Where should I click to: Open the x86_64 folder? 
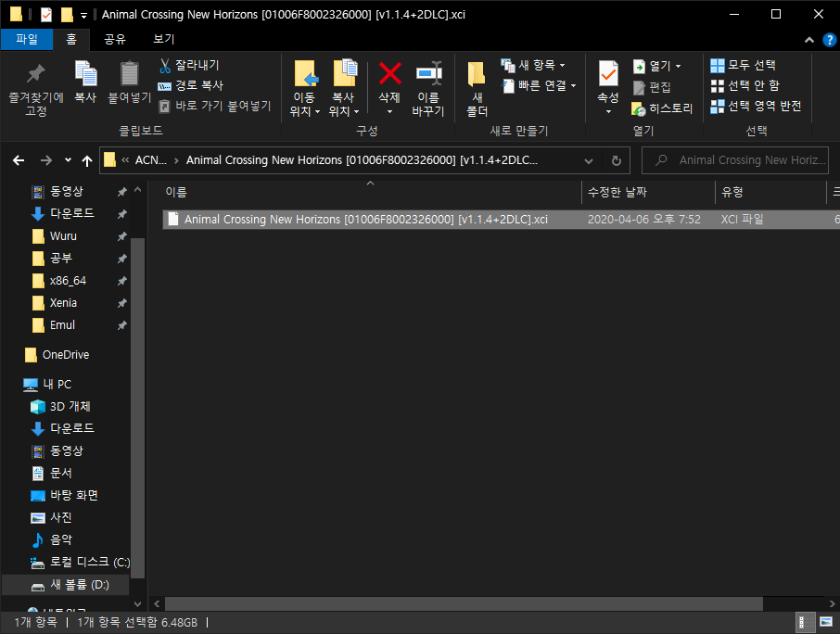tap(68, 281)
